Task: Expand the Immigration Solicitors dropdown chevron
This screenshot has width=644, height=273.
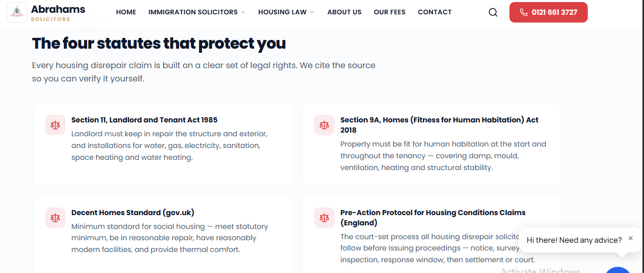Action: [x=243, y=12]
